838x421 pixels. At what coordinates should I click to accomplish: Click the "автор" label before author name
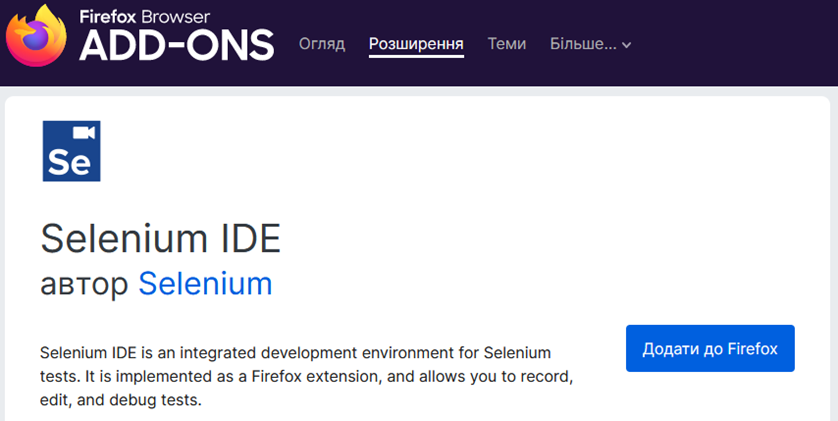point(84,285)
